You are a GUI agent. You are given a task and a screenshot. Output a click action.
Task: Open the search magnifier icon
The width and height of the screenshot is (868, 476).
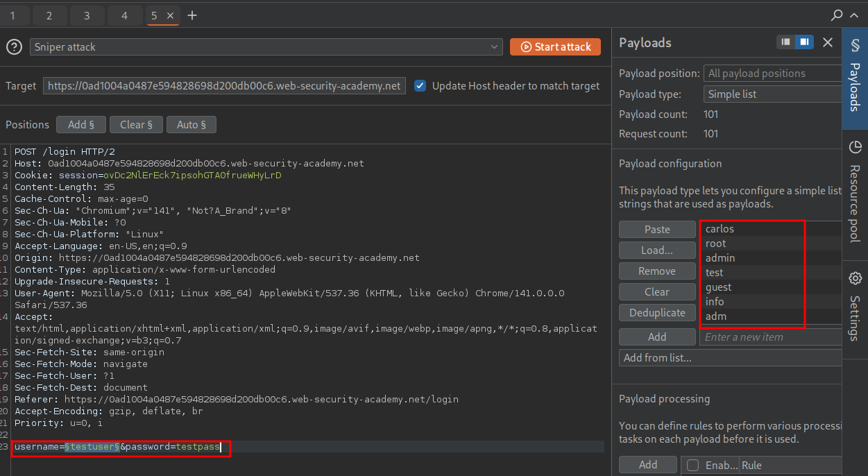[837, 15]
